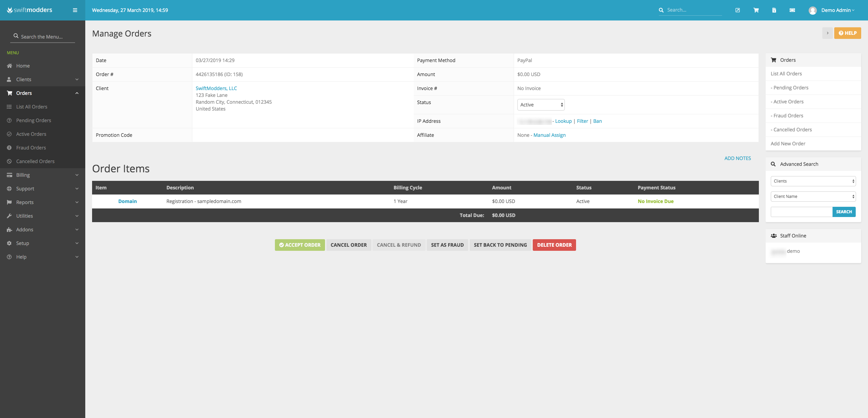Click the Home house icon in sidebar
The width and height of the screenshot is (868, 418).
(10, 66)
